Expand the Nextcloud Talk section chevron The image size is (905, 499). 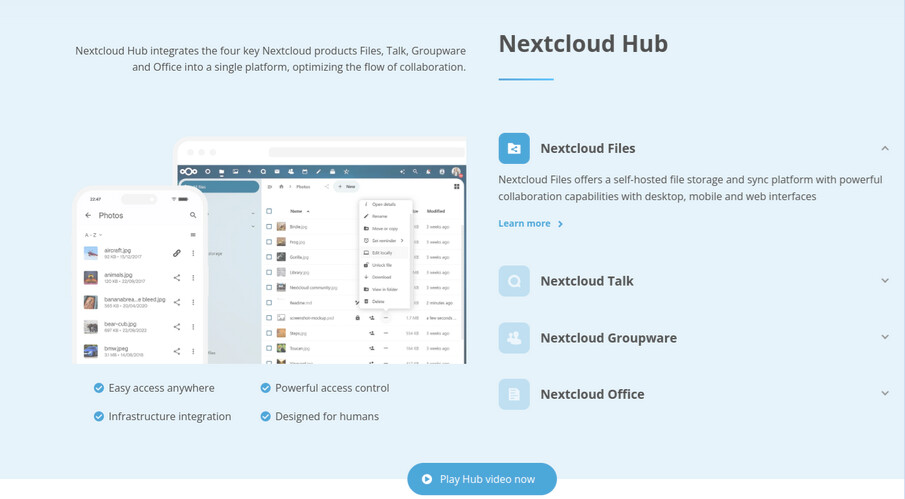point(885,281)
